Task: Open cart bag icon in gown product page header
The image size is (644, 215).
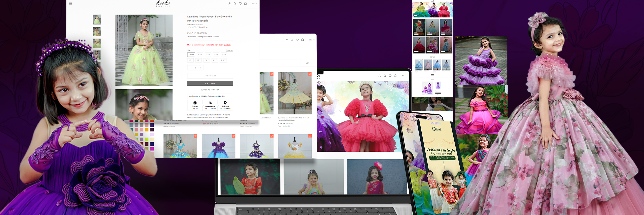Action: tap(245, 4)
